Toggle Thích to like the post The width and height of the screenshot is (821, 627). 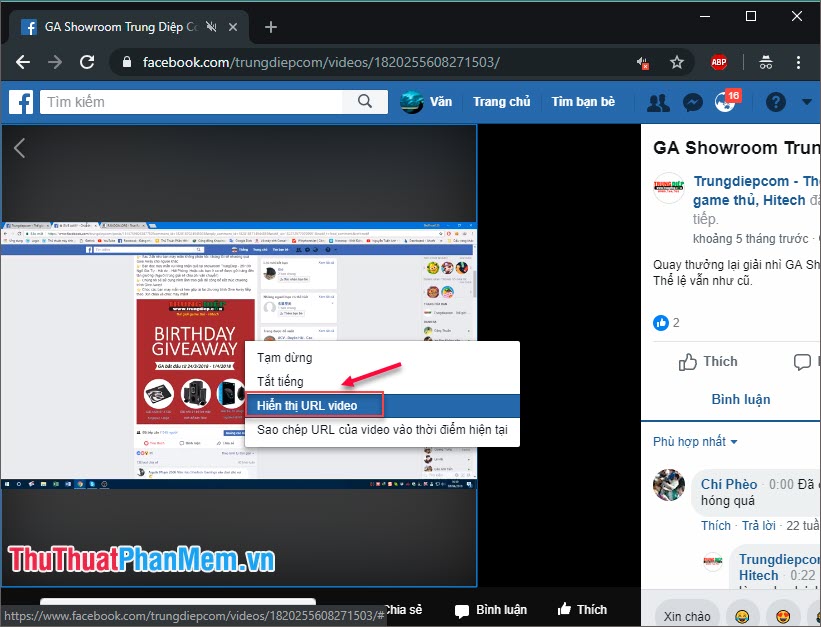[x=708, y=361]
